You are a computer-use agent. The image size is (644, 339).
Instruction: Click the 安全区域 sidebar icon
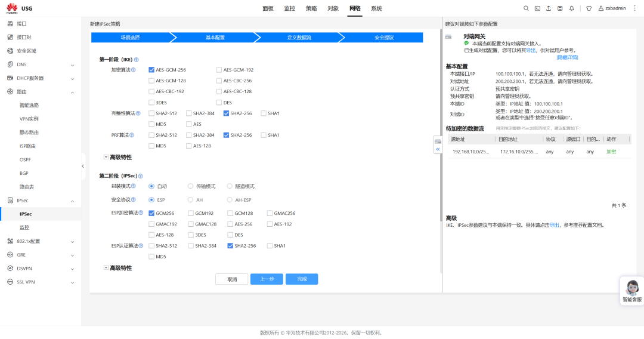click(10, 51)
